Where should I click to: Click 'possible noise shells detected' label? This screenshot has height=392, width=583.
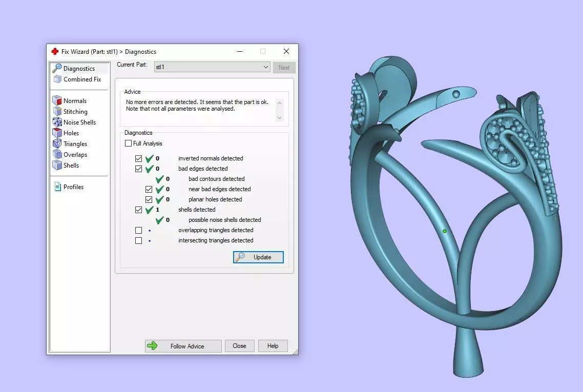(224, 220)
